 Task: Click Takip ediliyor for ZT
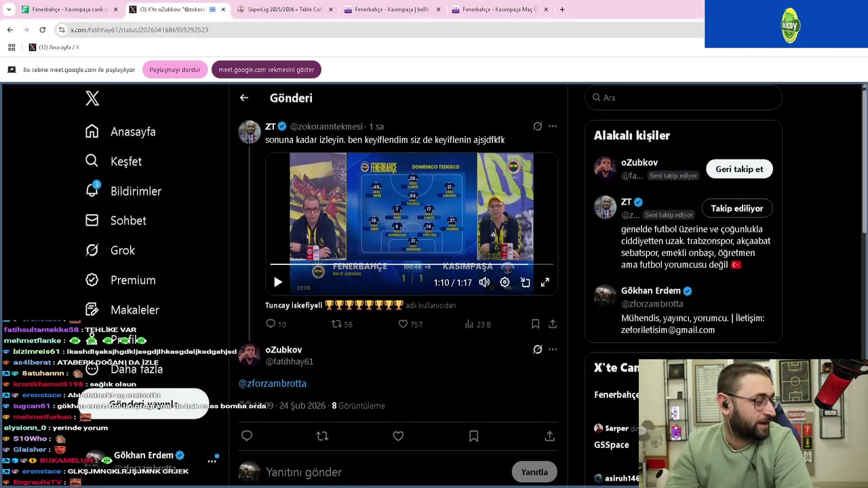[x=737, y=209]
